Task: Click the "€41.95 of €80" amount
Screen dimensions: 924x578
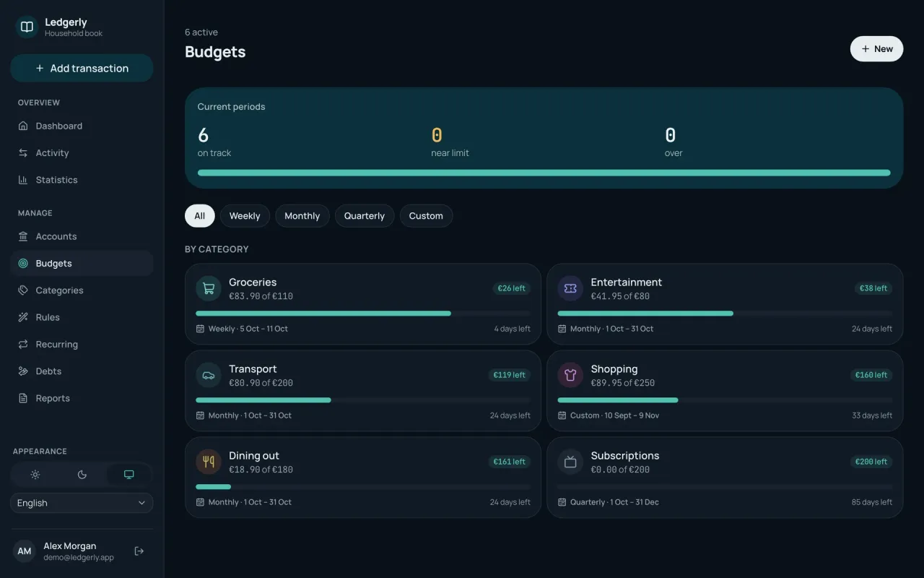Action: 620,296
